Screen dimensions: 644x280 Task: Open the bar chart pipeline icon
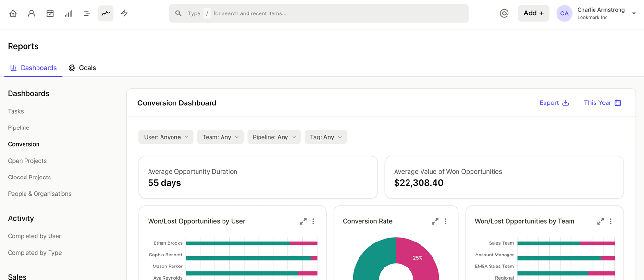[69, 13]
